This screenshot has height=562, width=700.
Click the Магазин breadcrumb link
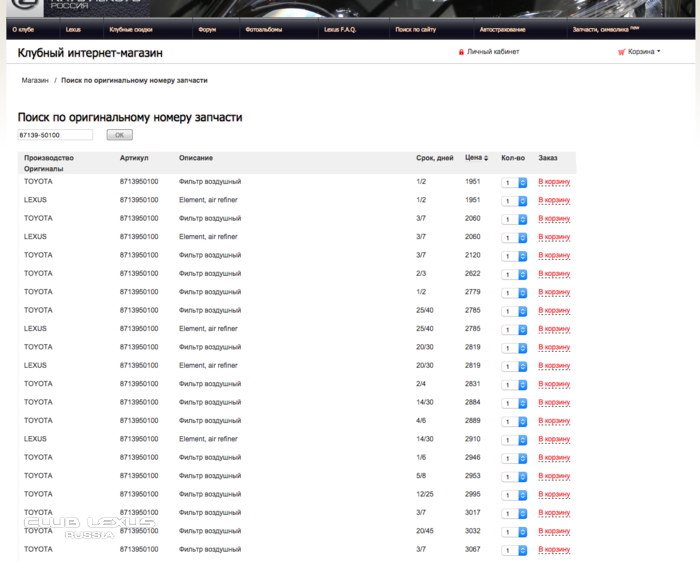[35, 79]
